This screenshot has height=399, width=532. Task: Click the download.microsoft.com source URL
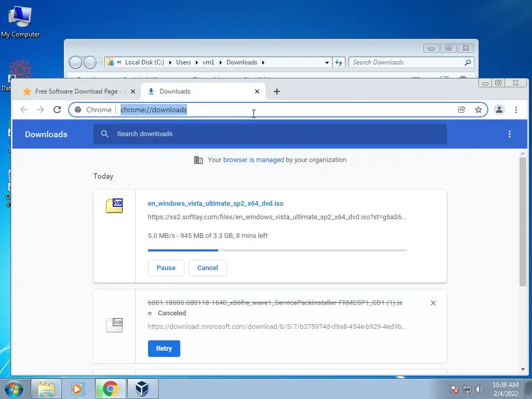point(277,327)
